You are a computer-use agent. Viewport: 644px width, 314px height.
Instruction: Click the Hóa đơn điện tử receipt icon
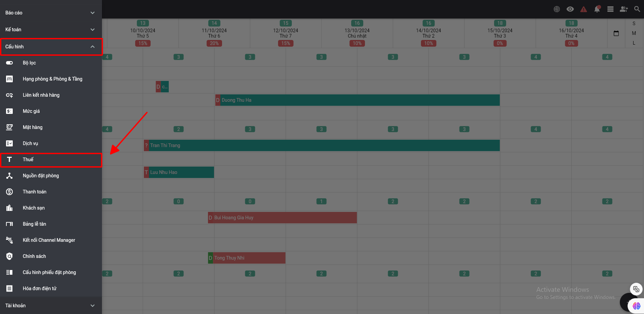[x=9, y=288]
